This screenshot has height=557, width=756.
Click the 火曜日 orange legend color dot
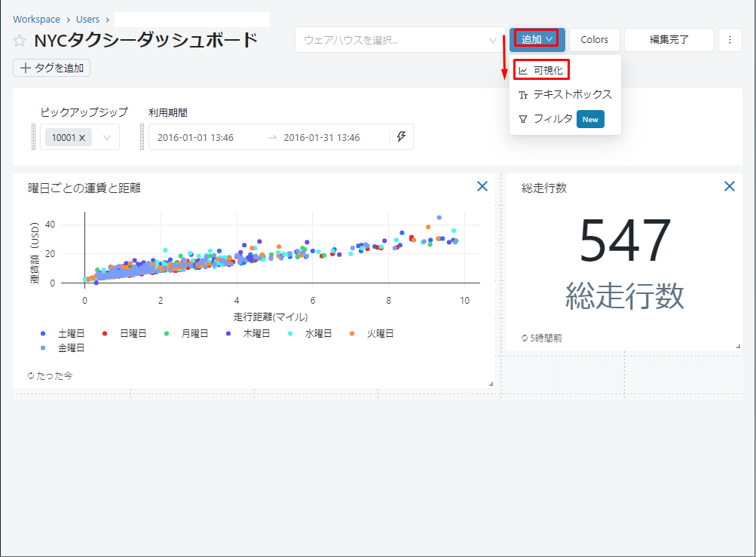pos(353,333)
